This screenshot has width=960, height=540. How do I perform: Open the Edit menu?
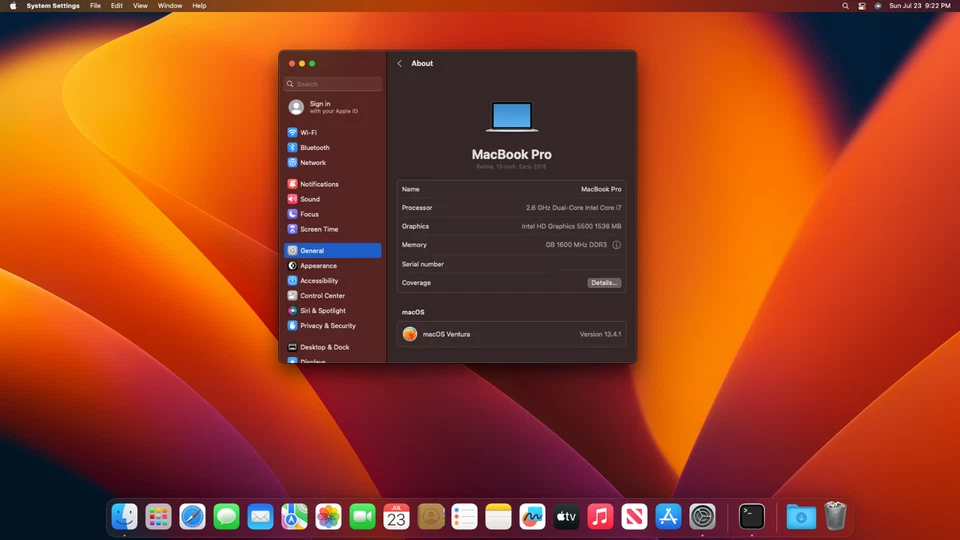[116, 6]
